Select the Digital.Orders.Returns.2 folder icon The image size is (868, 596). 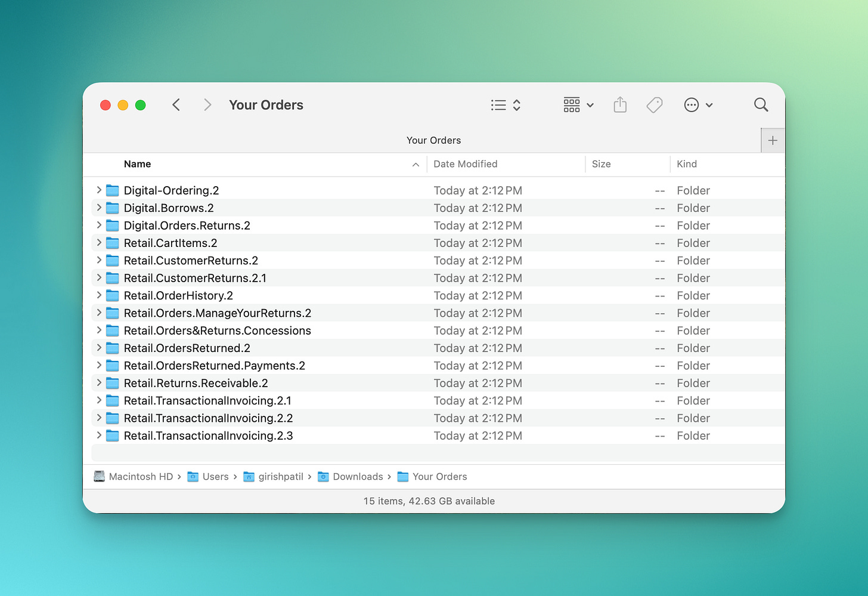click(x=113, y=226)
